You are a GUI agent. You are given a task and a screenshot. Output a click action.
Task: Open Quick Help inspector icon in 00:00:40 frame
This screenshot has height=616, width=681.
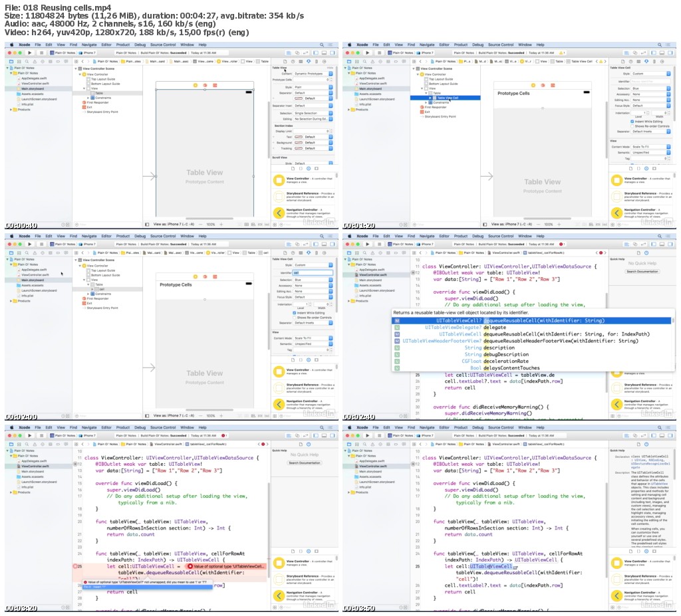click(x=293, y=62)
